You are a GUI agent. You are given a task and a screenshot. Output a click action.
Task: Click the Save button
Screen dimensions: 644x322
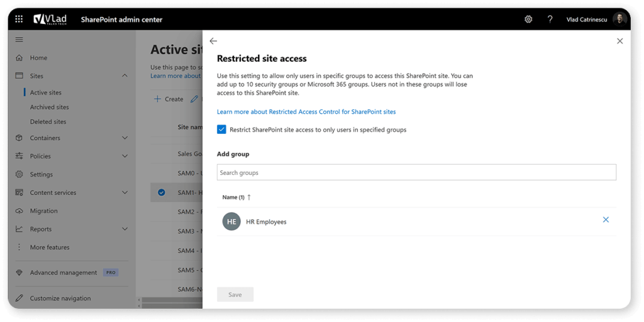235,295
